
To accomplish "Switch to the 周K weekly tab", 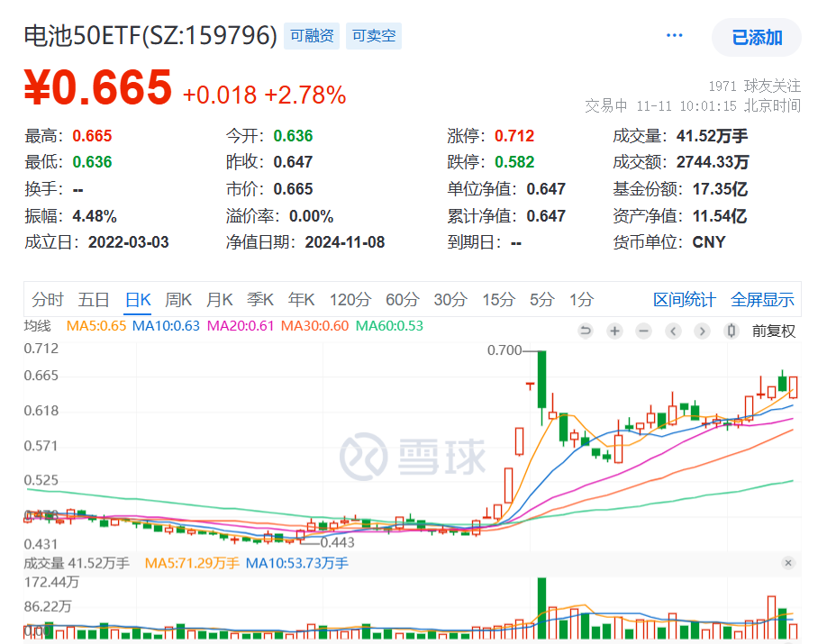I will [x=177, y=299].
